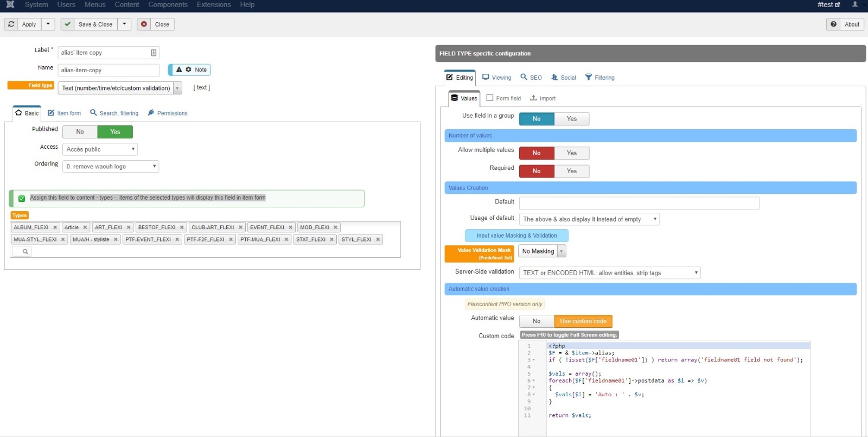Switch to the Item form tab
The image size is (868, 437).
tap(64, 113)
